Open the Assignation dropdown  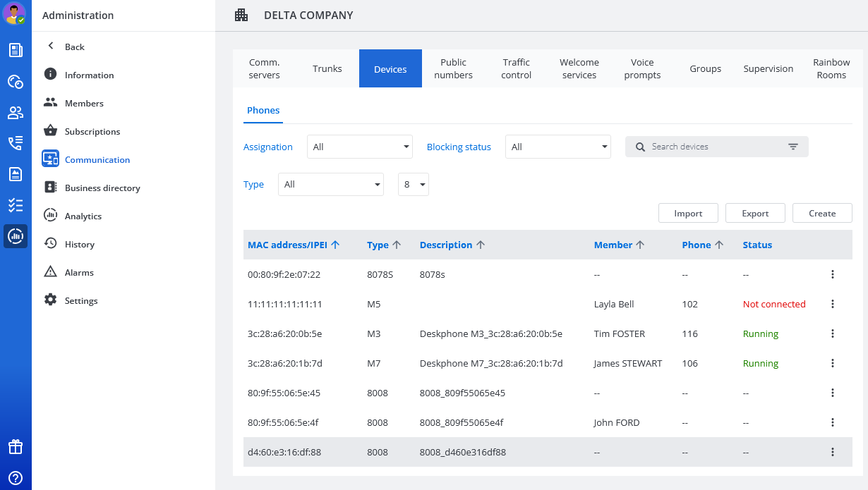pyautogui.click(x=360, y=147)
